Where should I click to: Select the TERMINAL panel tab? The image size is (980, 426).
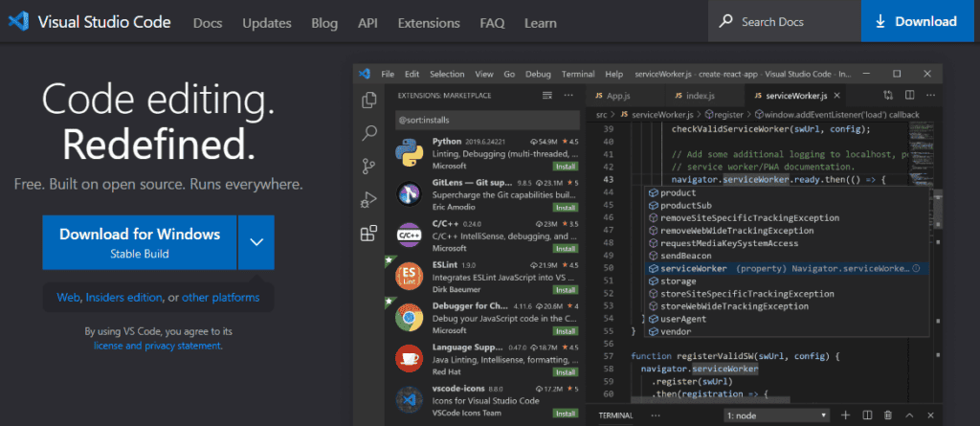(x=615, y=415)
